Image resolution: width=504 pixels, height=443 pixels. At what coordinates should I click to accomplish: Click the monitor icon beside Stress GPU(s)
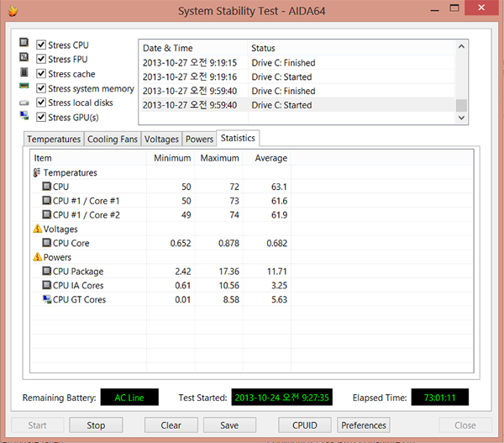(24, 115)
